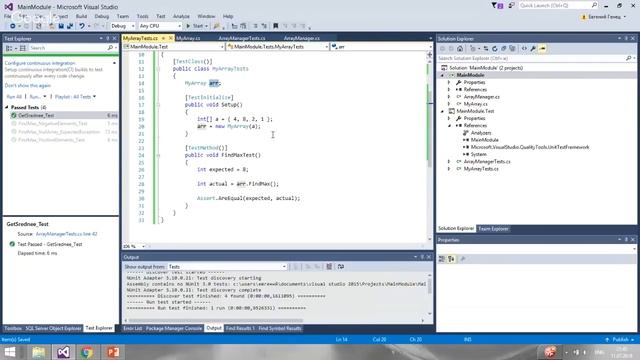Click Alphabetical sort icon in Properties panel
Image resolution: width=640 pixels, height=360 pixels.
(451, 259)
